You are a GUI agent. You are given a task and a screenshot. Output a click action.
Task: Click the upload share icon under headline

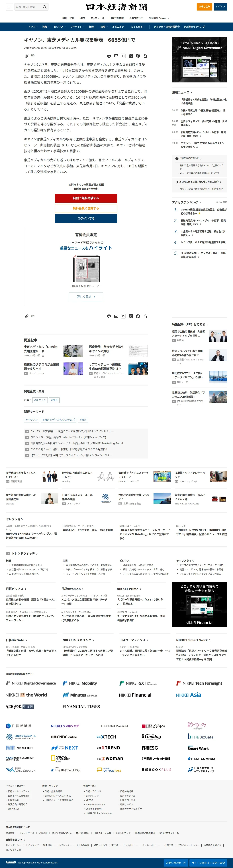coord(145,56)
